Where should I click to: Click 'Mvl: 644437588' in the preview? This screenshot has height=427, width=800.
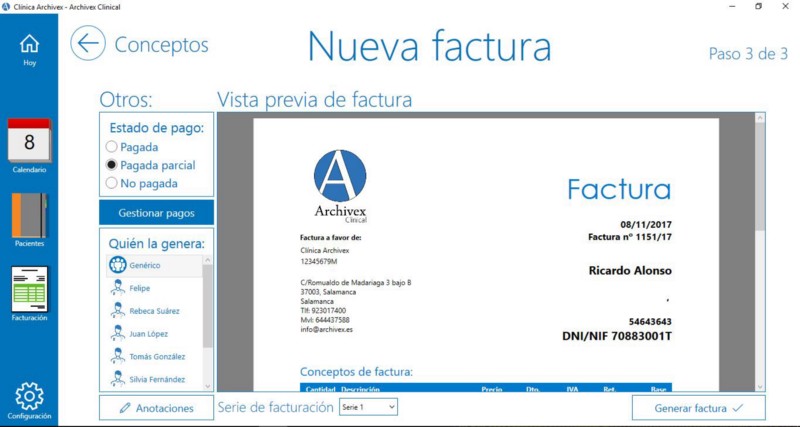pyautogui.click(x=325, y=320)
